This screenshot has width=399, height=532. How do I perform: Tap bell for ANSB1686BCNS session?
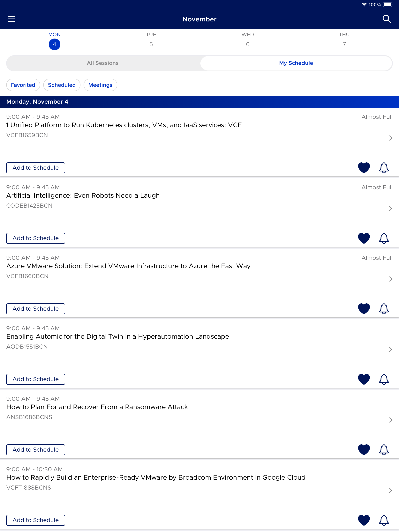pos(384,449)
